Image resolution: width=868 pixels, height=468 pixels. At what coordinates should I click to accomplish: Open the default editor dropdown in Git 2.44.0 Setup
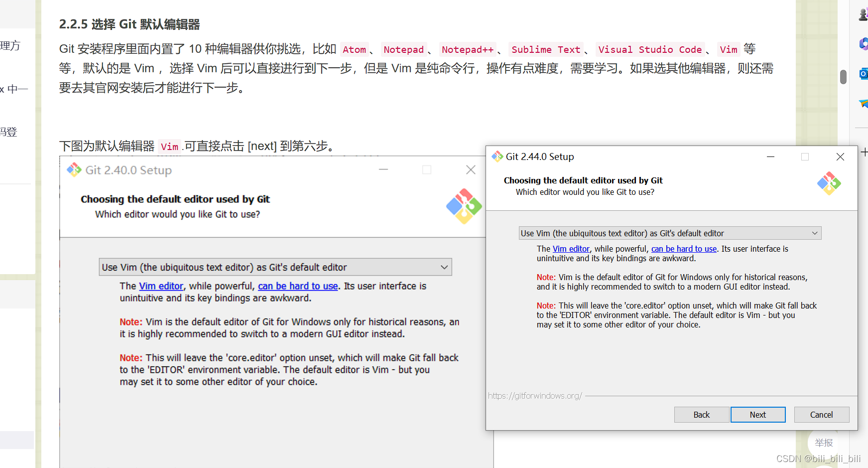click(x=670, y=233)
